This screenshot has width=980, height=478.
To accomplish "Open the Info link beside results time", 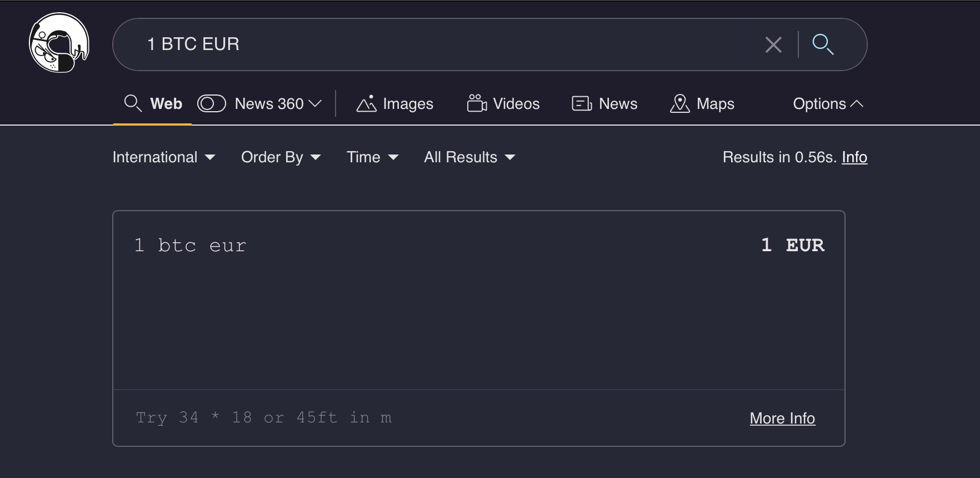I will [854, 157].
